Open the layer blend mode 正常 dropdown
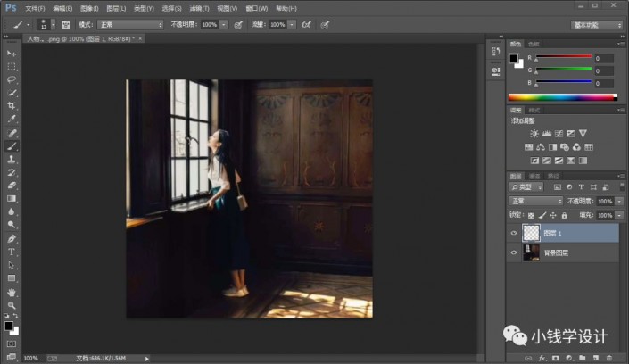The height and width of the screenshot is (364, 629). point(537,202)
